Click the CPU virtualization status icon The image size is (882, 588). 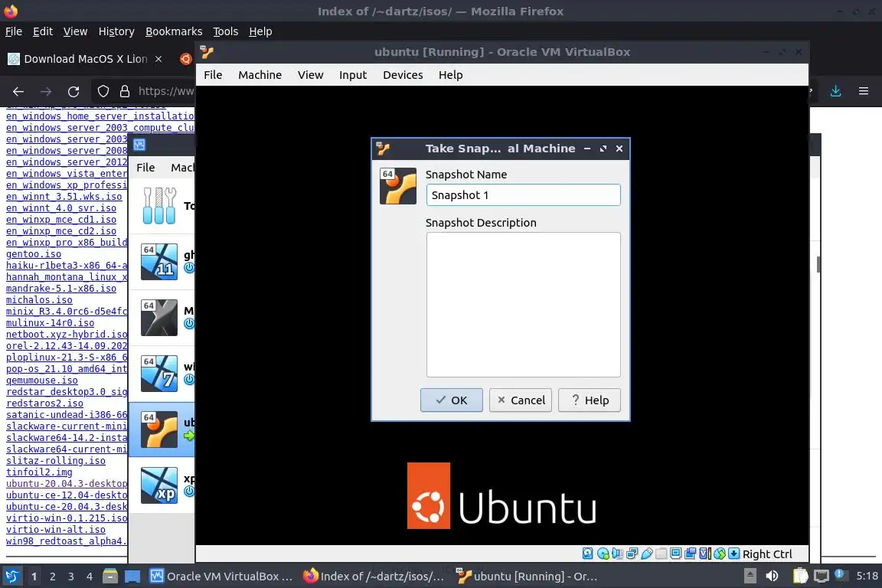point(705,554)
